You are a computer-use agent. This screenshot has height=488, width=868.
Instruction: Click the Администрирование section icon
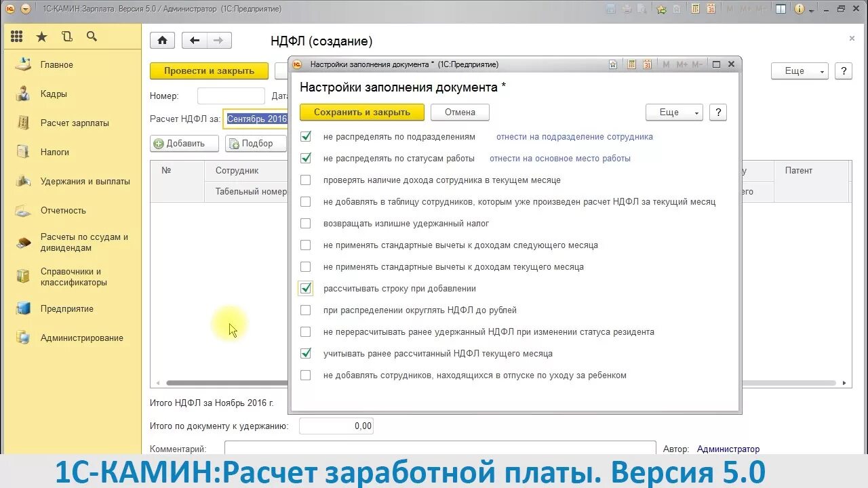[24, 338]
